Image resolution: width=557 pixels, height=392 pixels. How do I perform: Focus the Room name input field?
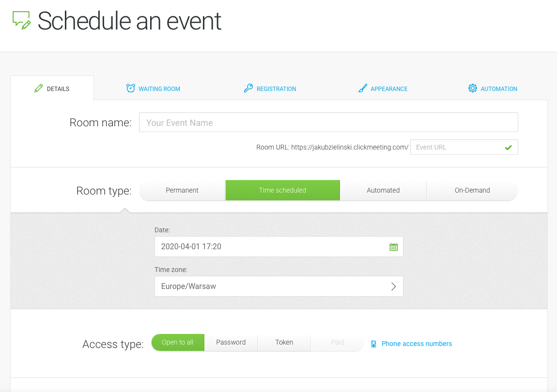[x=328, y=122]
